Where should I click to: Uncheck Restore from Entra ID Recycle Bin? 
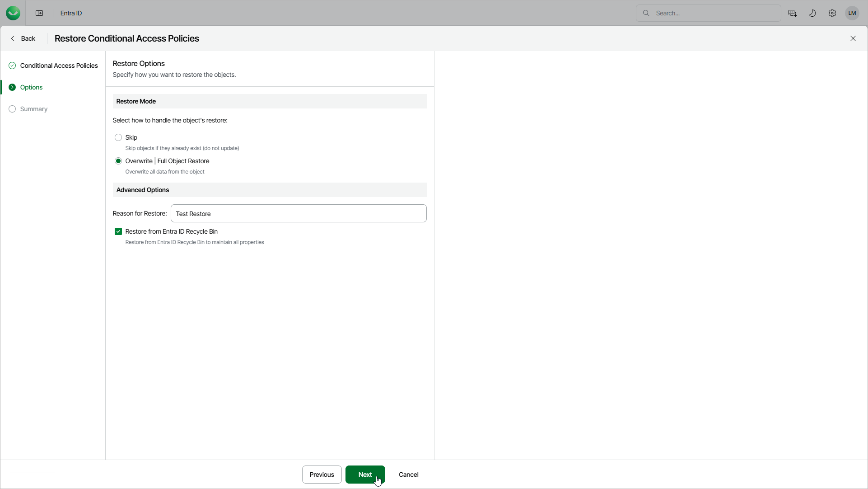point(118,231)
